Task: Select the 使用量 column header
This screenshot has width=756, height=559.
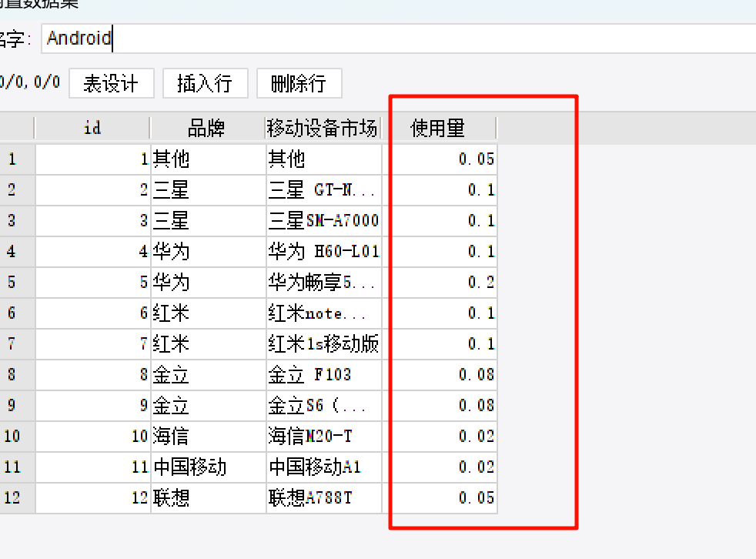Action: point(439,129)
